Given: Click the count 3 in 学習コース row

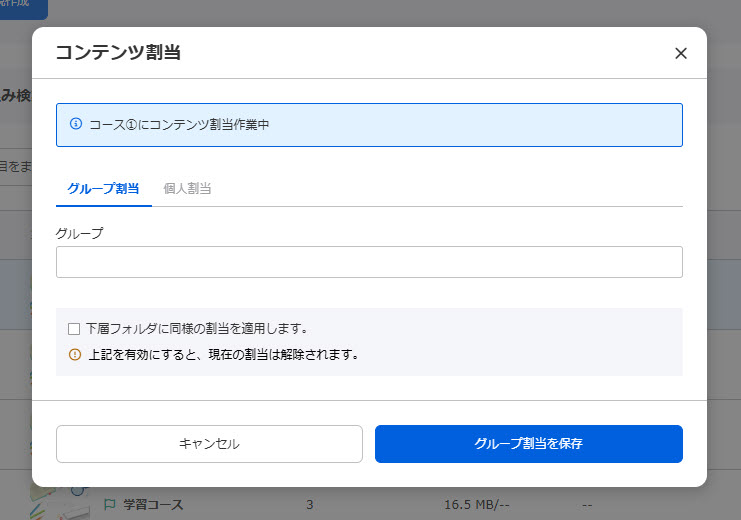Looking at the screenshot, I should [x=310, y=504].
